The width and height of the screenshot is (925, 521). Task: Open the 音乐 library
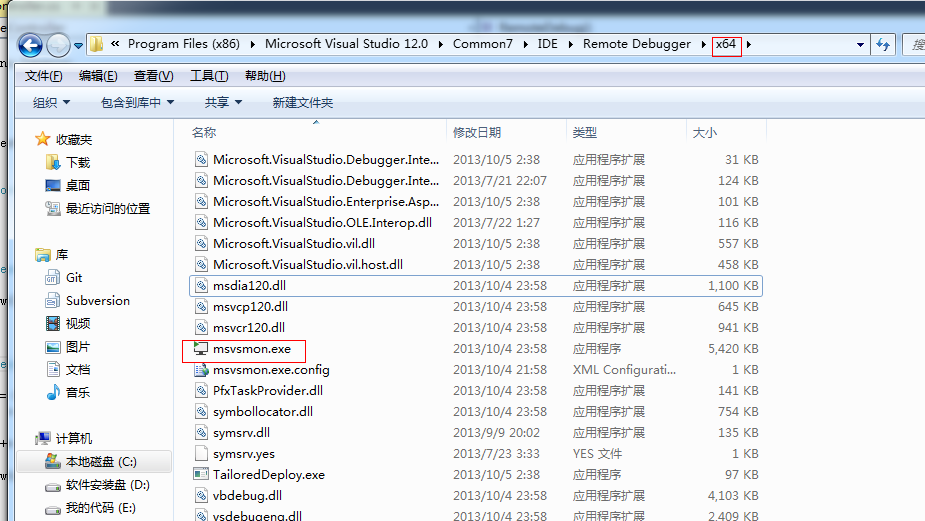pyautogui.click(x=78, y=392)
